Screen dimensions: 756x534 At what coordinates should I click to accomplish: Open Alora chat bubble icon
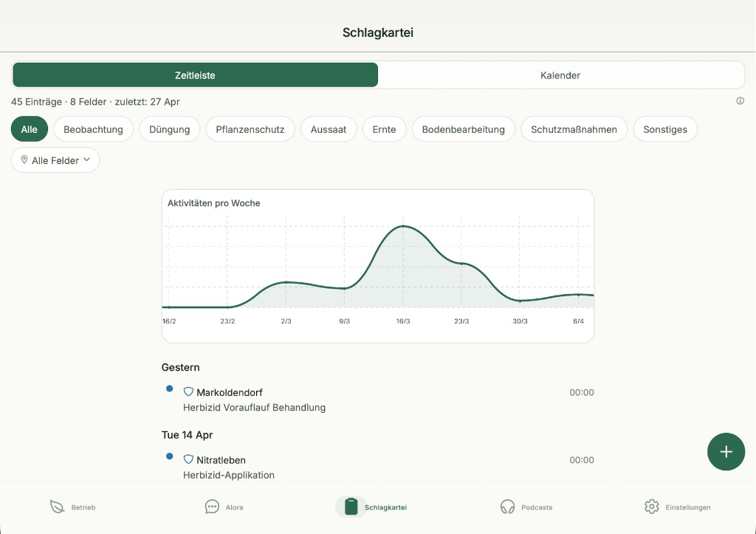212,507
